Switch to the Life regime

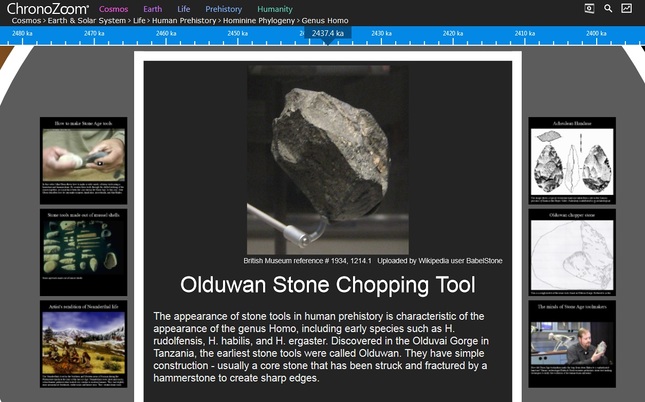(x=184, y=9)
